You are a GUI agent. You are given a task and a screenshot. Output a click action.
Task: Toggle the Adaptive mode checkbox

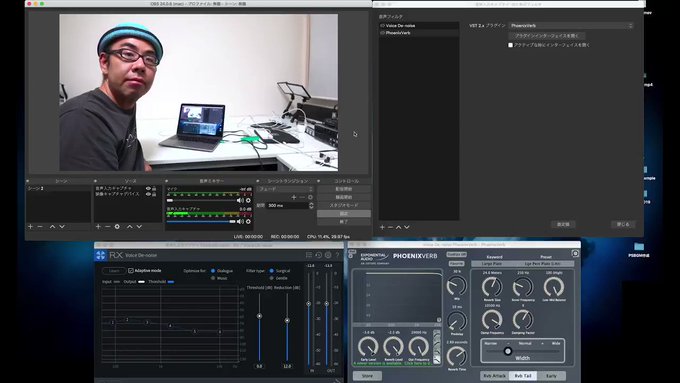tap(131, 270)
